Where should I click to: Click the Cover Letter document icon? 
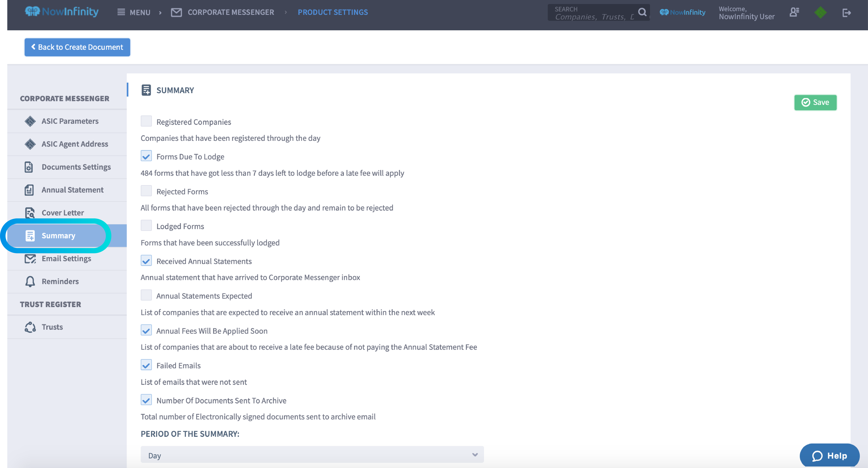point(30,213)
